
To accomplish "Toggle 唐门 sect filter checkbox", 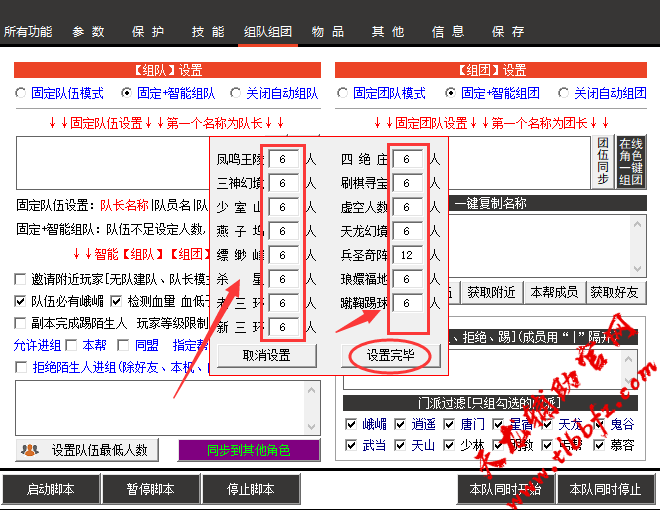I will pos(449,424).
